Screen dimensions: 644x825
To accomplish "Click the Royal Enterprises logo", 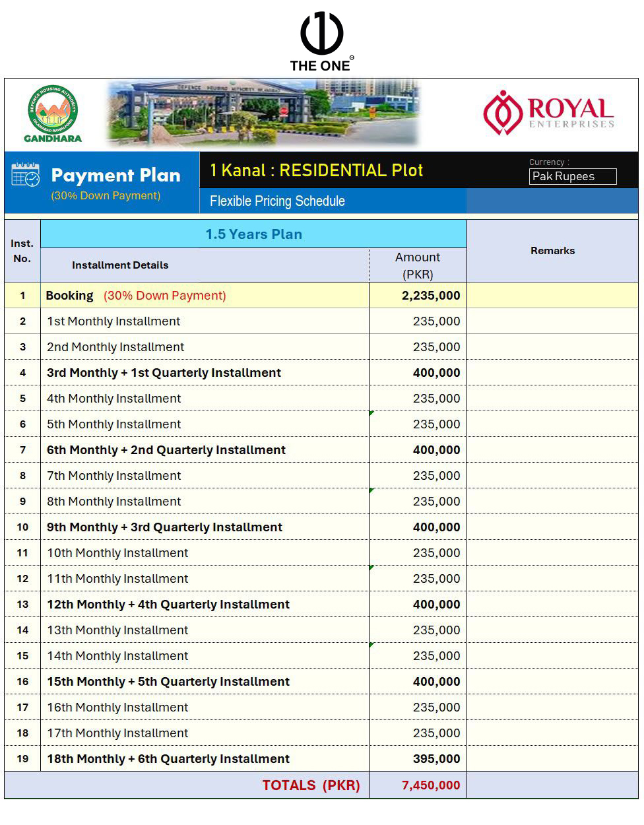I will pos(549,113).
